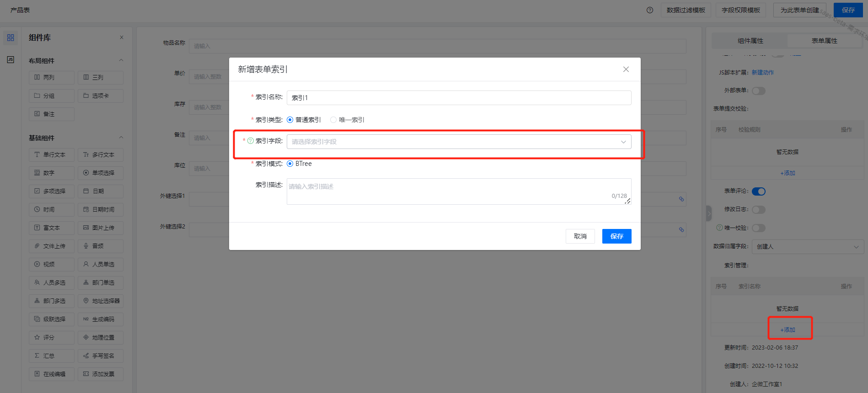The width and height of the screenshot is (868, 393).
Task: Open the 索引字段 dropdown selector
Action: pos(459,142)
